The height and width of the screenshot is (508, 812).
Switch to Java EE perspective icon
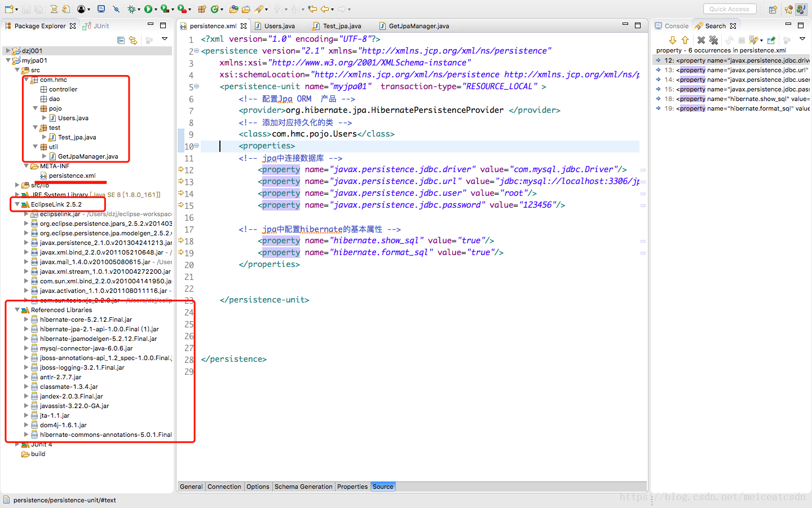tap(788, 10)
